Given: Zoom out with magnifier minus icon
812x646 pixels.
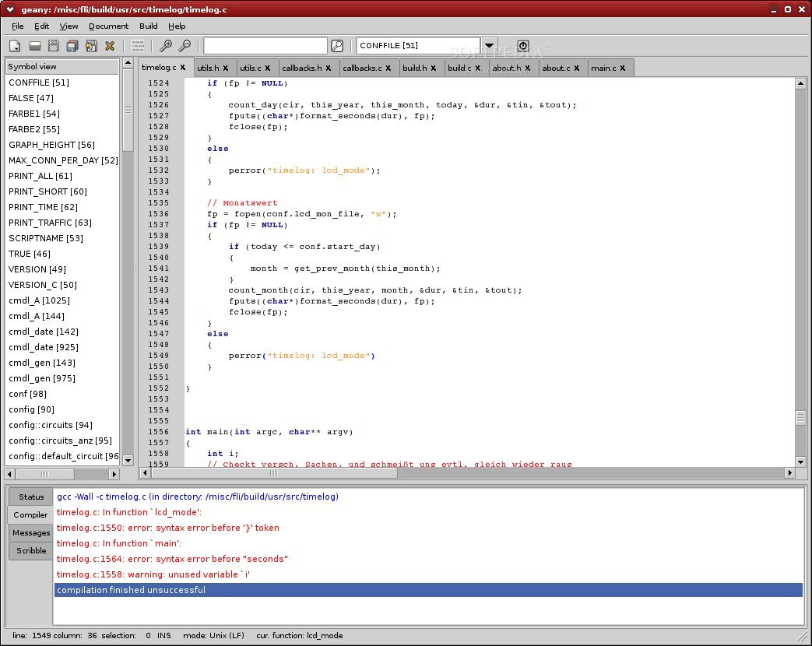Looking at the screenshot, I should click(185, 46).
